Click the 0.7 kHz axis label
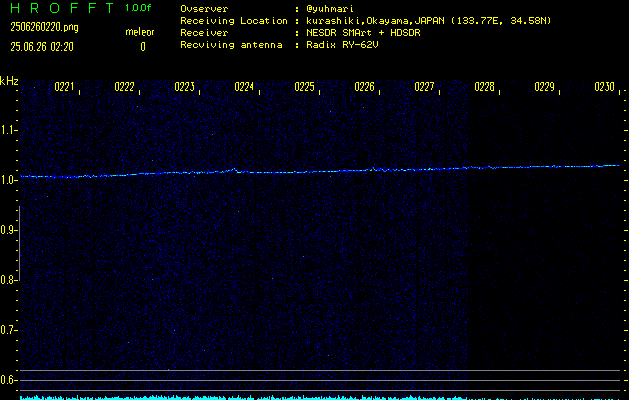The height and width of the screenshot is (400, 629). tap(7, 330)
